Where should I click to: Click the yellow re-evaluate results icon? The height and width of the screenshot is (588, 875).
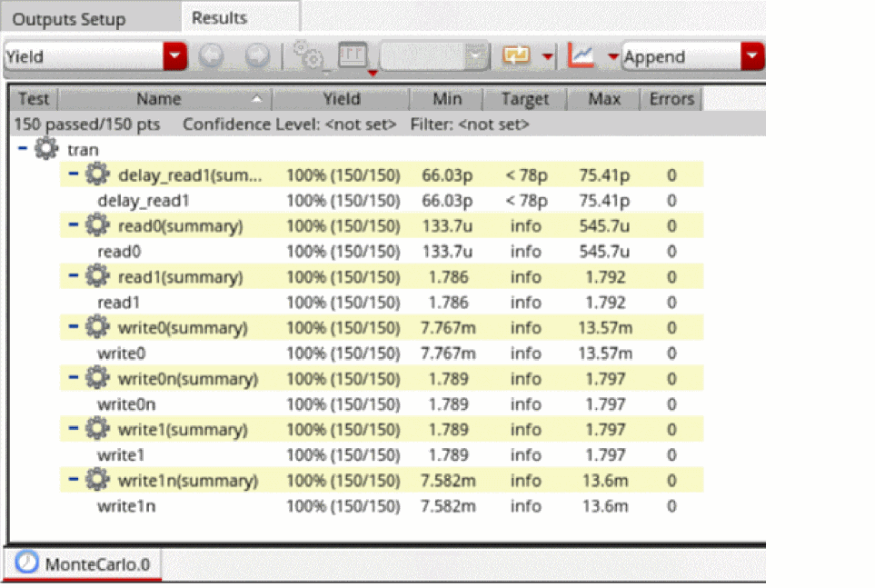tap(516, 56)
